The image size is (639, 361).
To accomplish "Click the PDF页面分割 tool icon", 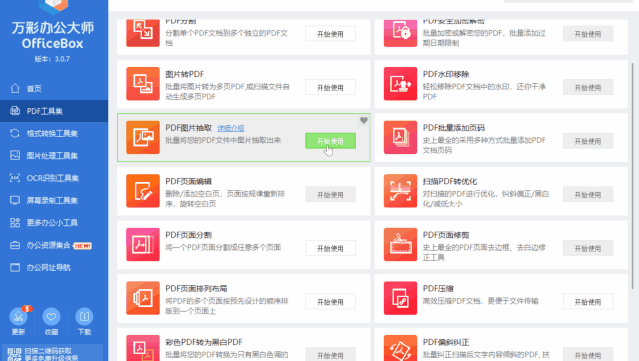I will (x=143, y=244).
